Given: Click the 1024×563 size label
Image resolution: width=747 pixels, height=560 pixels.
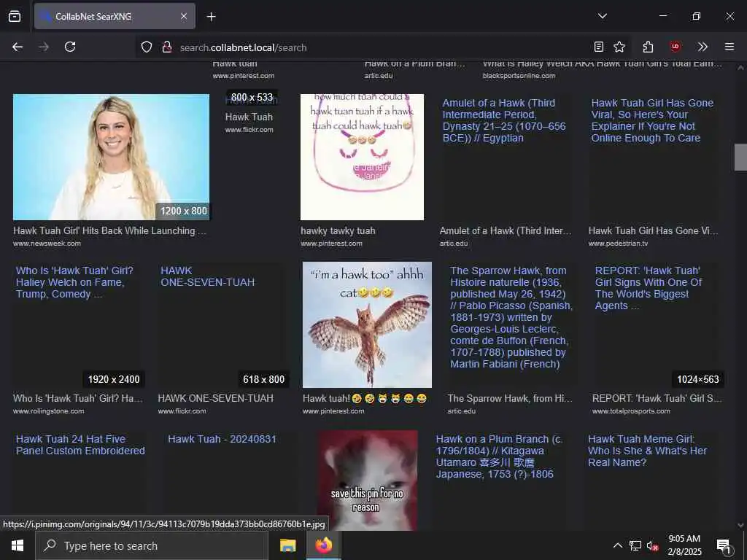Looking at the screenshot, I should [x=698, y=379].
